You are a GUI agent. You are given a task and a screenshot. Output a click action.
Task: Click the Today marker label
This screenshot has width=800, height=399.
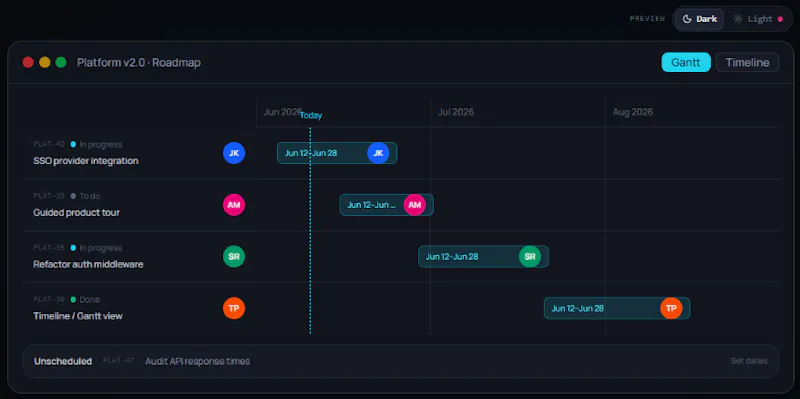[311, 115]
